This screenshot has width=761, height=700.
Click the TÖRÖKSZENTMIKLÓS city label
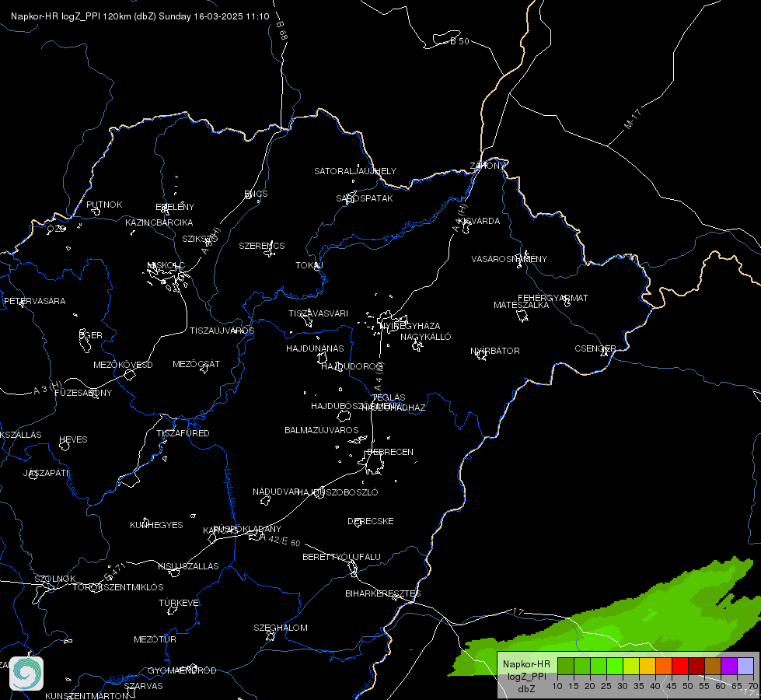tap(118, 587)
